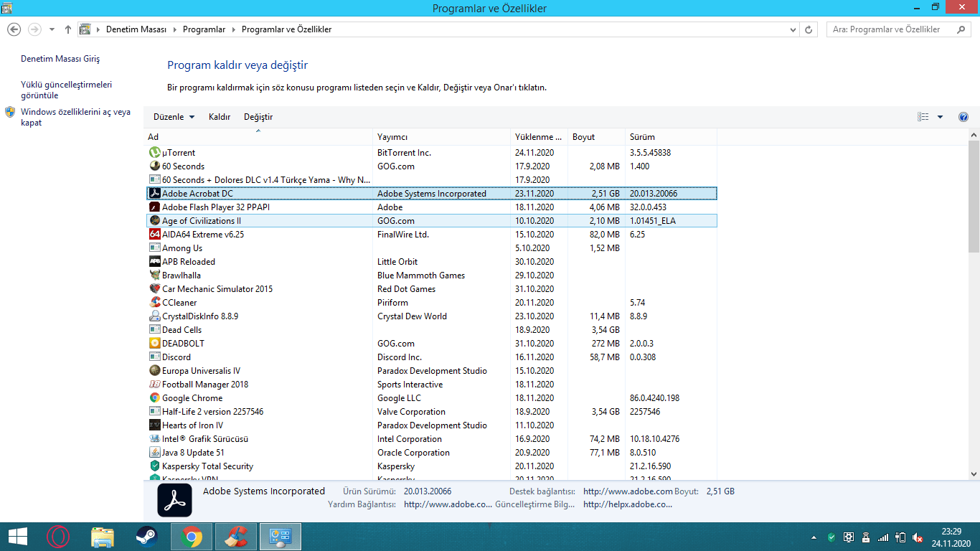Open Steam from the taskbar
Screen dimensions: 980x551
(146, 537)
